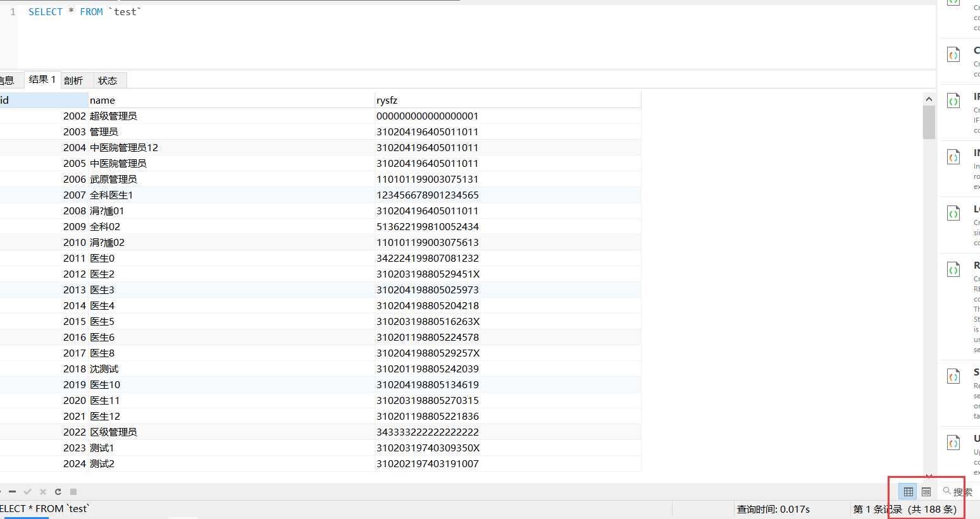Select the cell '310204198805204218'

point(508,305)
